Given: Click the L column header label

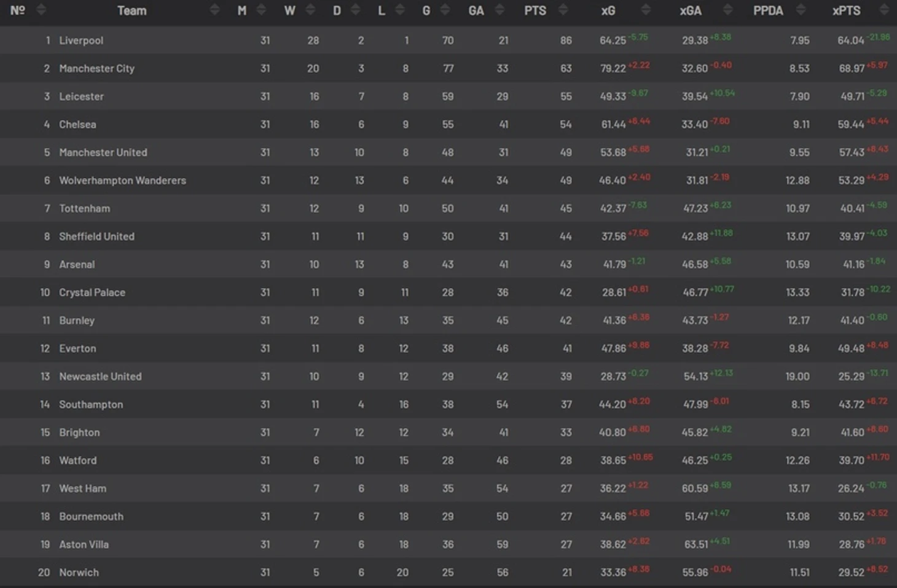Looking at the screenshot, I should pos(382,10).
